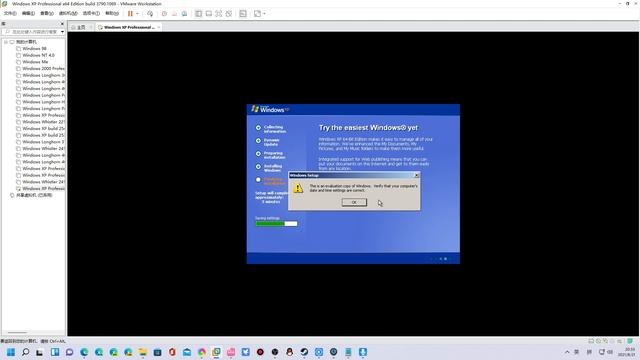Open console view icon in toolbar
Screen dimensions: 640x360
(243, 13)
